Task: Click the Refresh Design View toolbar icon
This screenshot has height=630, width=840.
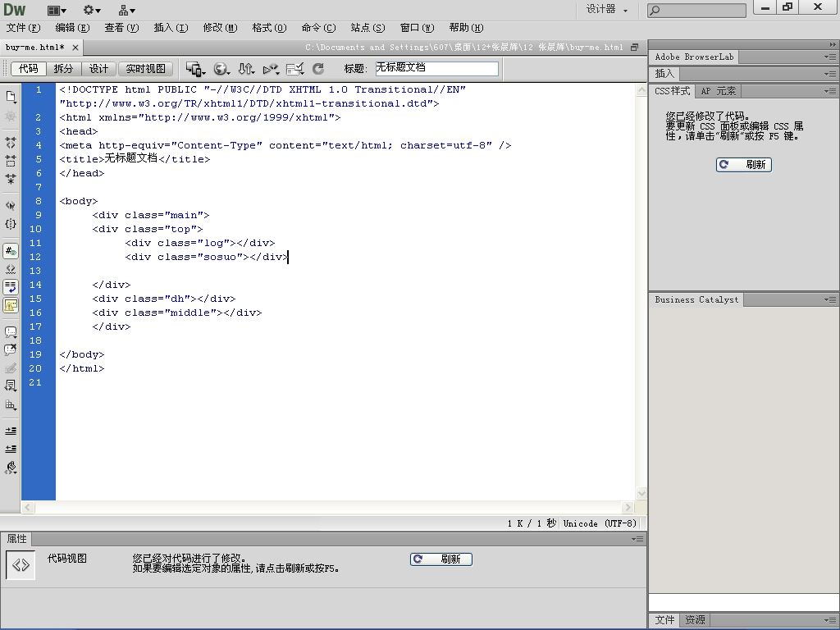Action: pyautogui.click(x=318, y=69)
